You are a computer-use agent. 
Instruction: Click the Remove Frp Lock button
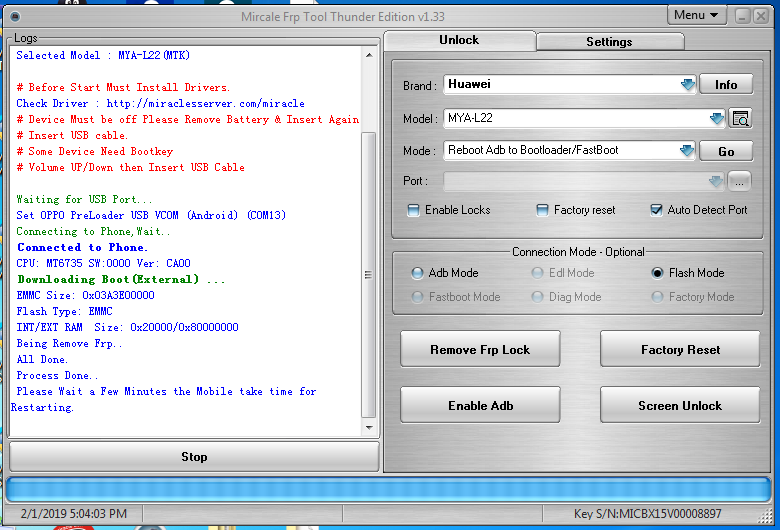(x=480, y=349)
